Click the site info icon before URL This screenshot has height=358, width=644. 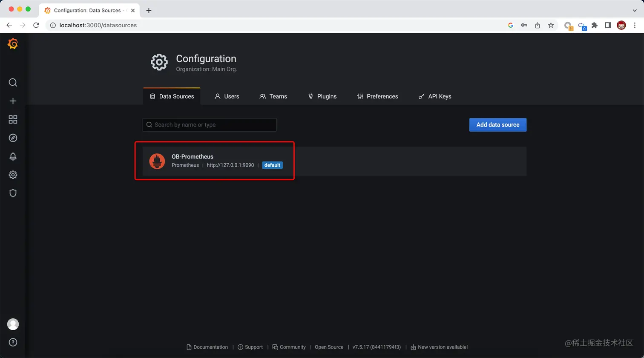pyautogui.click(x=53, y=25)
